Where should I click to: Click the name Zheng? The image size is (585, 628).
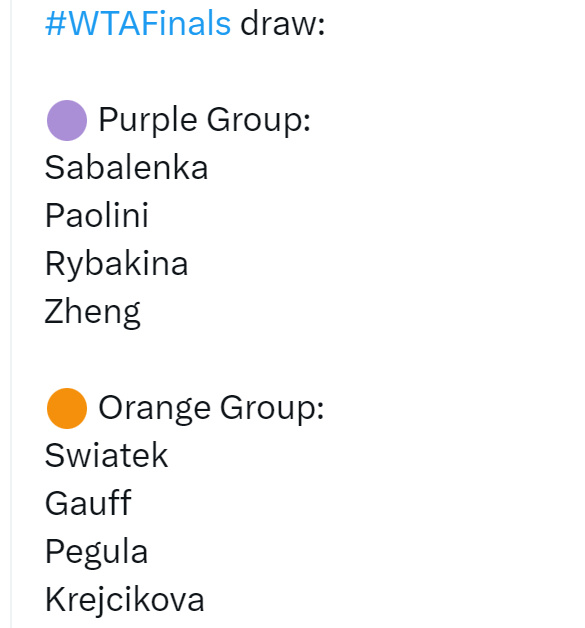tap(92, 312)
